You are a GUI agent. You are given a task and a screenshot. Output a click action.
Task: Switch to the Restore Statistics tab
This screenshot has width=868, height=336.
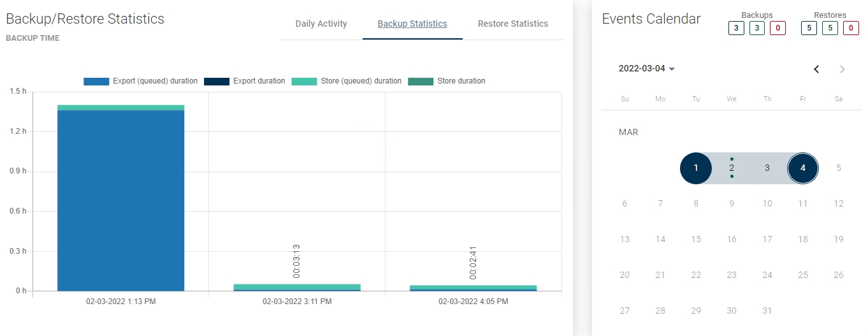[512, 24]
